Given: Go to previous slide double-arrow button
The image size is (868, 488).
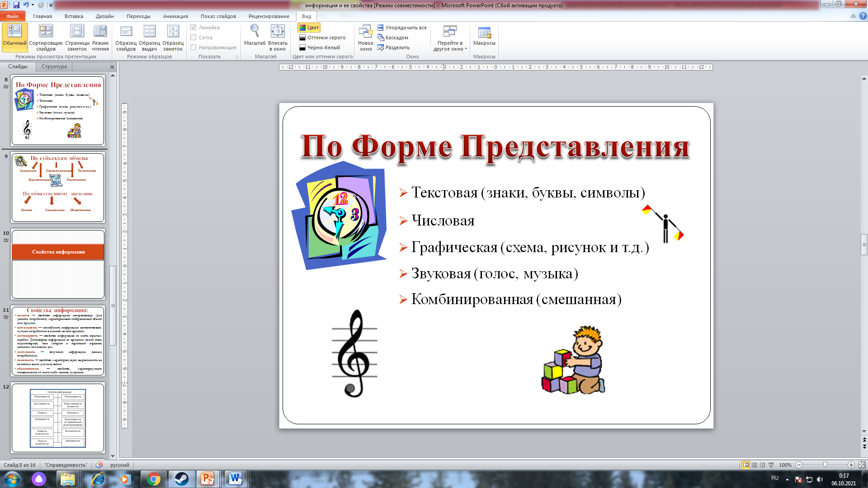Looking at the screenshot, I should click(x=864, y=440).
